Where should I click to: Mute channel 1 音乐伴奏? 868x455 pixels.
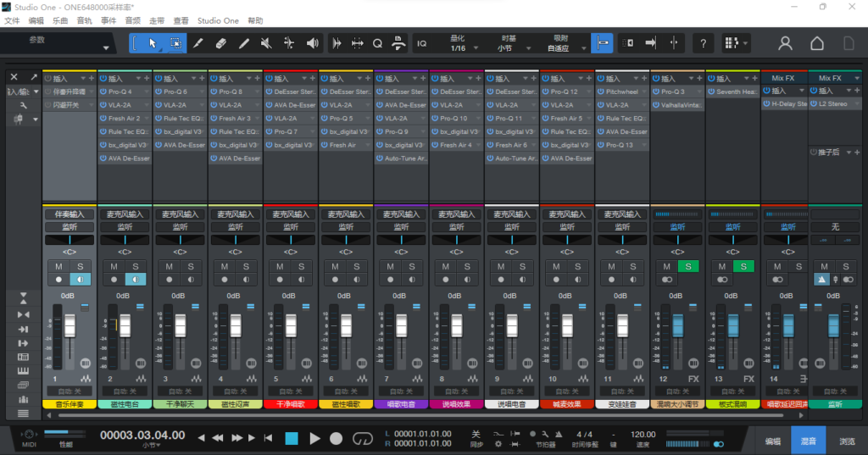(58, 267)
